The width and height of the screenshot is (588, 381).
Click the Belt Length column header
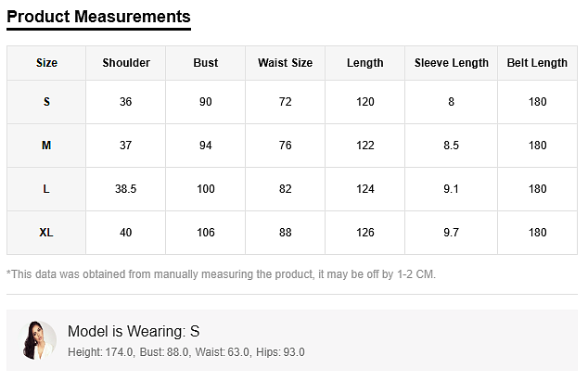pyautogui.click(x=537, y=63)
